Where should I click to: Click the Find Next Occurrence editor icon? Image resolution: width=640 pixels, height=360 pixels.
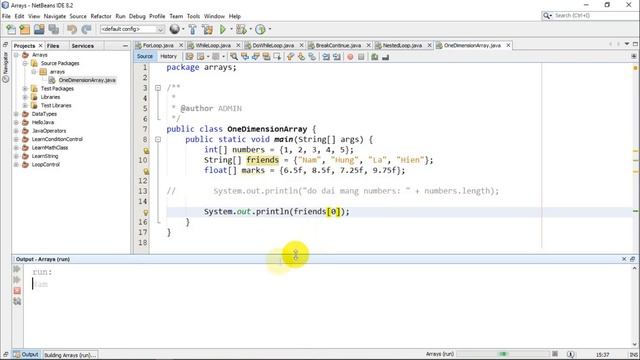pyautogui.click(x=256, y=57)
